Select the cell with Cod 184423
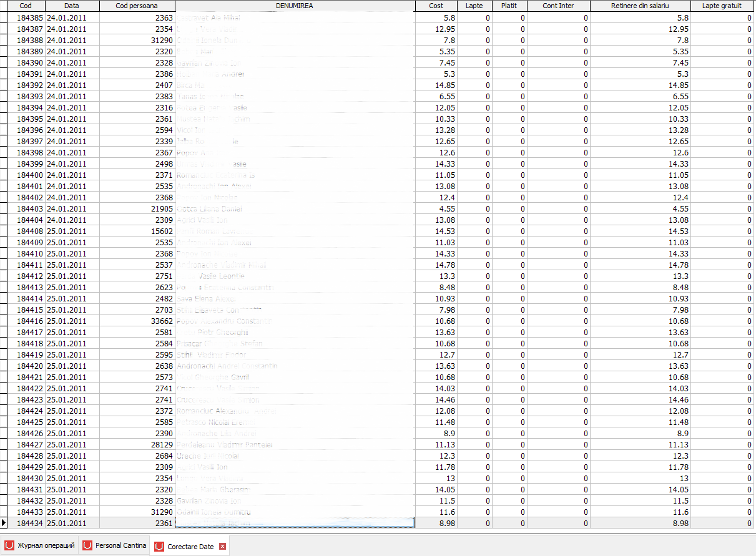The height and width of the screenshot is (556, 756). point(26,400)
